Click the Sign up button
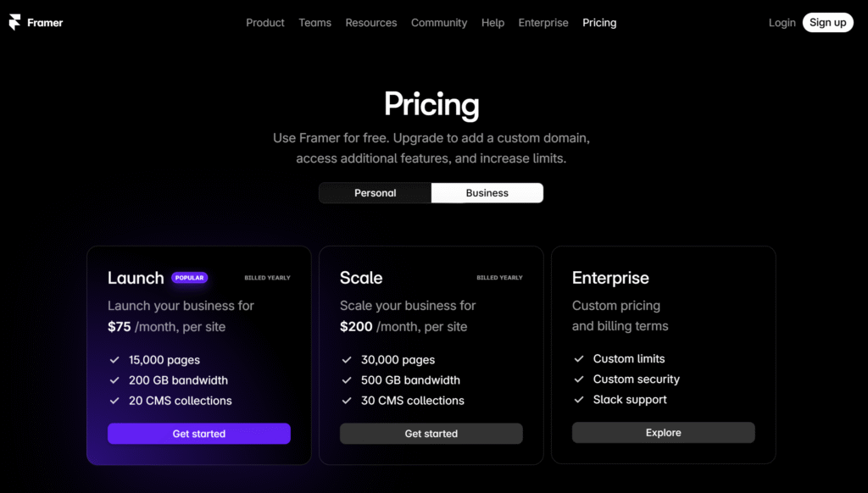868x493 pixels. (x=827, y=23)
